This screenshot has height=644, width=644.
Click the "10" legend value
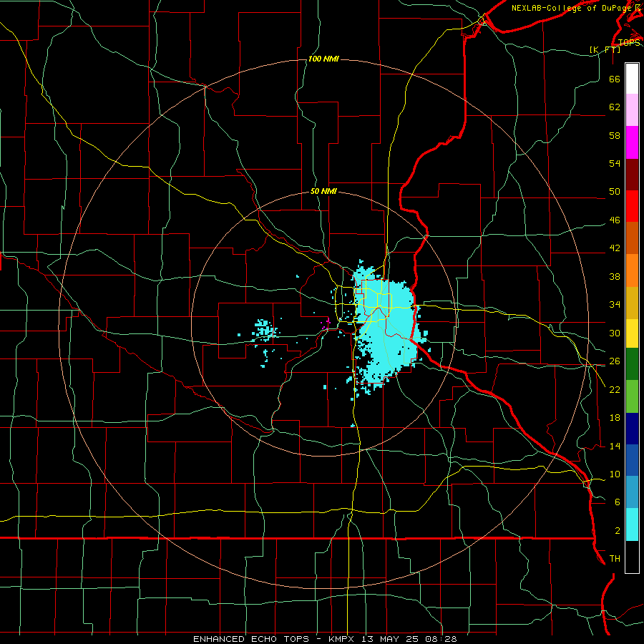pyautogui.click(x=615, y=474)
